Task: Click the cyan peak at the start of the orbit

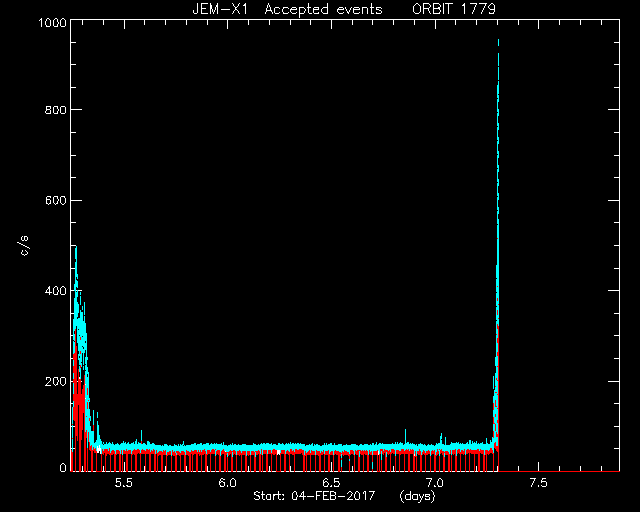Action: 76,248
